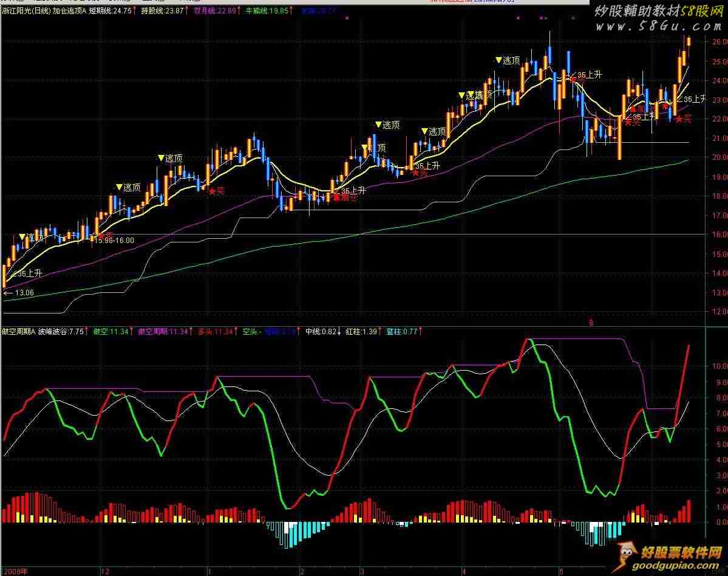This screenshot has height=576, width=728.
Task: Select the 浙江阳光(日线) chart title
Action: point(26,10)
